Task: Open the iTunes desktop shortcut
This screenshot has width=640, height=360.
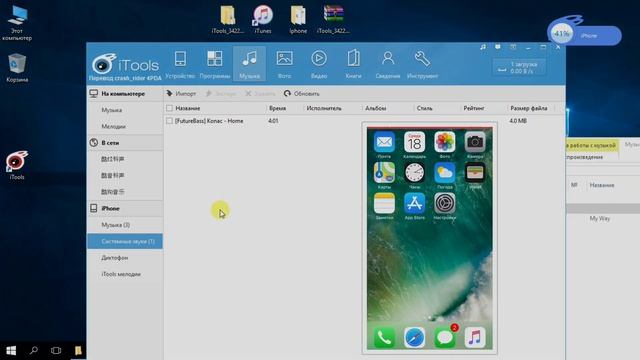Action: pyautogui.click(x=263, y=19)
